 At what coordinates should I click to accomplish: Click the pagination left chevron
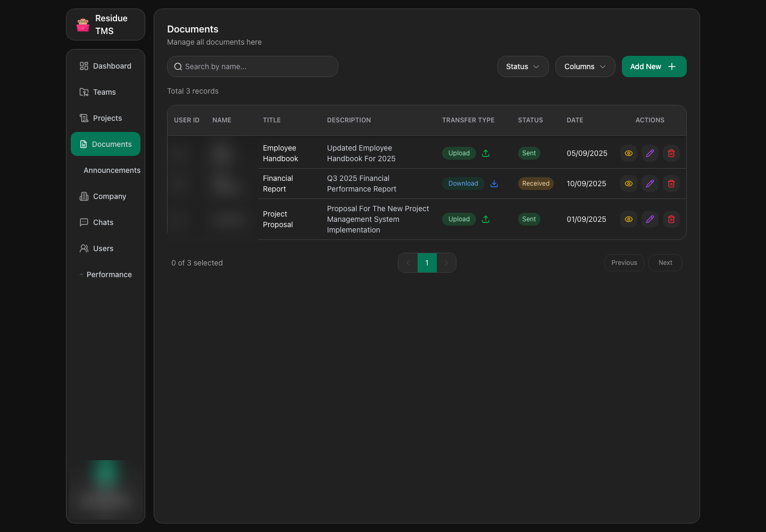click(408, 263)
